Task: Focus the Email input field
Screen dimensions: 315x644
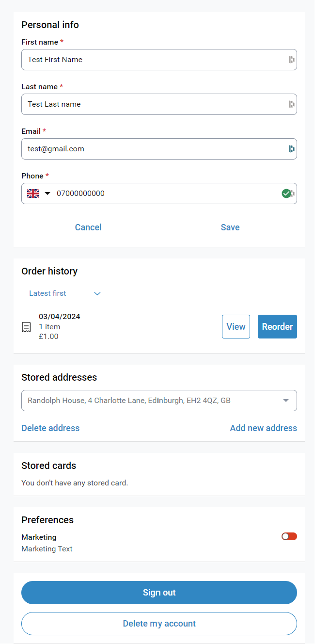Action: pyautogui.click(x=150, y=149)
